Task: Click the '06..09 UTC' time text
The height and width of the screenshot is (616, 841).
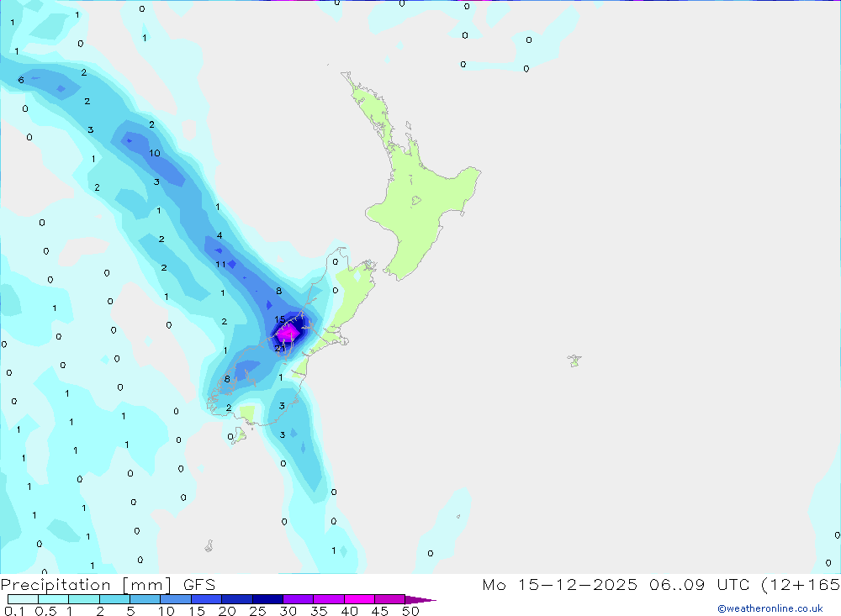Action: pyautogui.click(x=699, y=585)
